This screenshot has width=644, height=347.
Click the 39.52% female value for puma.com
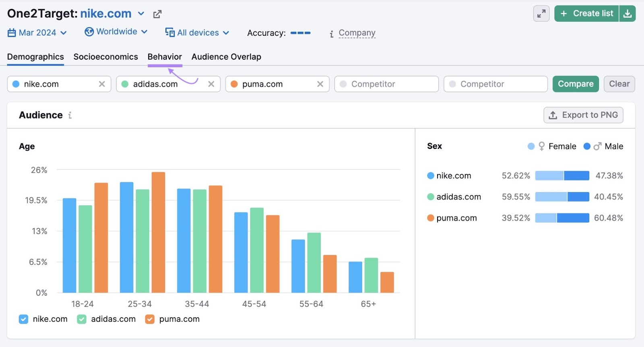pyautogui.click(x=516, y=218)
